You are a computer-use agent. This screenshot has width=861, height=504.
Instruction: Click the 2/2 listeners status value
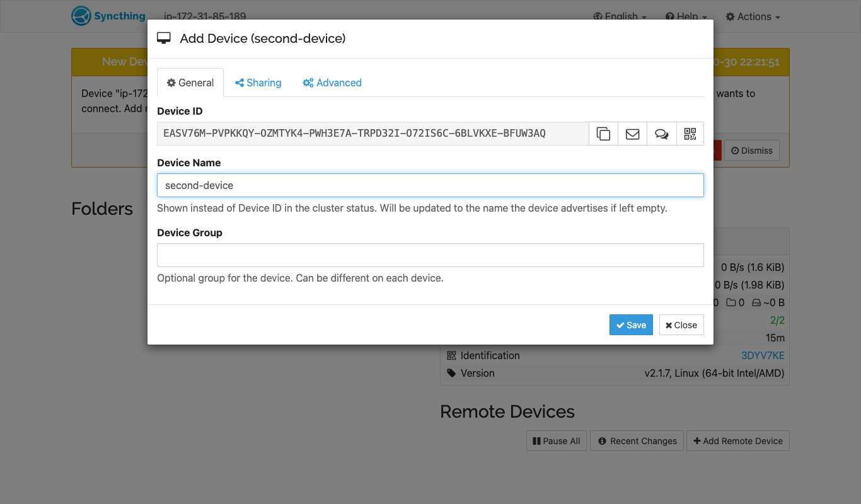777,320
